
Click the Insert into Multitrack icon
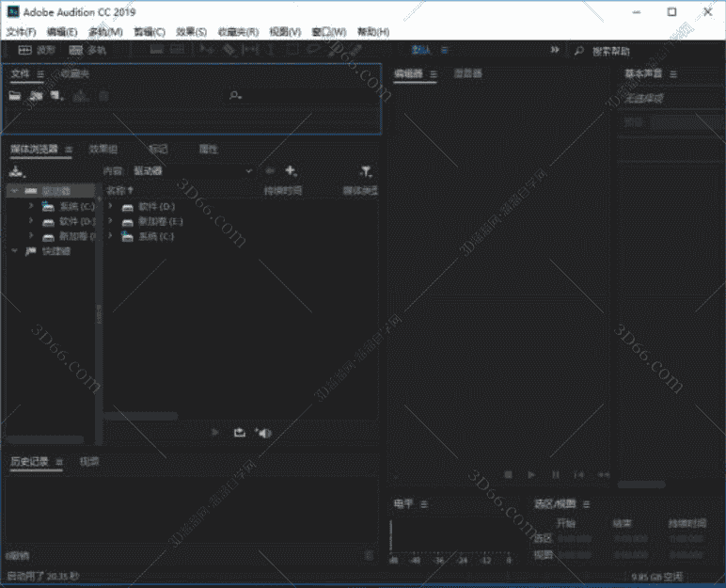pos(81,95)
